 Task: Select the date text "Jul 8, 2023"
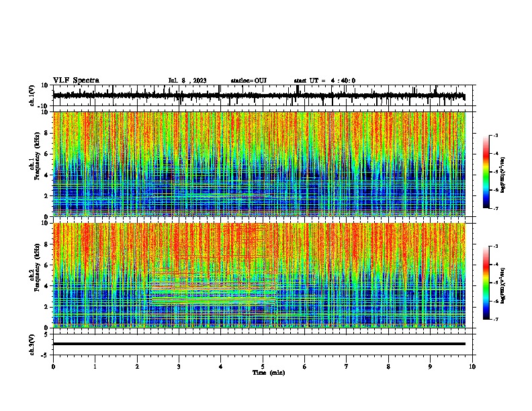(187, 81)
